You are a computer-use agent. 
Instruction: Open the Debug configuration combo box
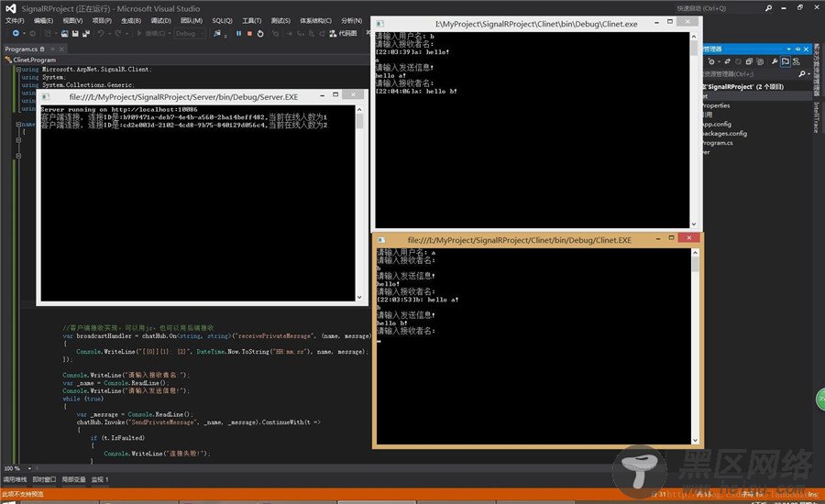(x=190, y=33)
